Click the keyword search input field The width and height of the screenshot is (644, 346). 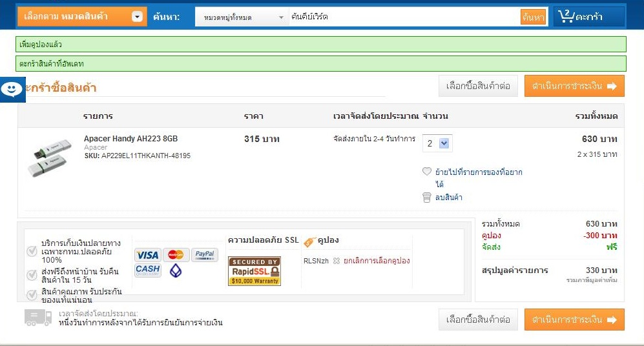[404, 17]
